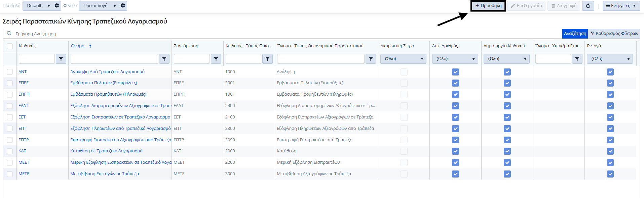The width and height of the screenshot is (644, 198).
Task: Open settings gear next to Προεπιλογή filter
Action: click(x=123, y=6)
